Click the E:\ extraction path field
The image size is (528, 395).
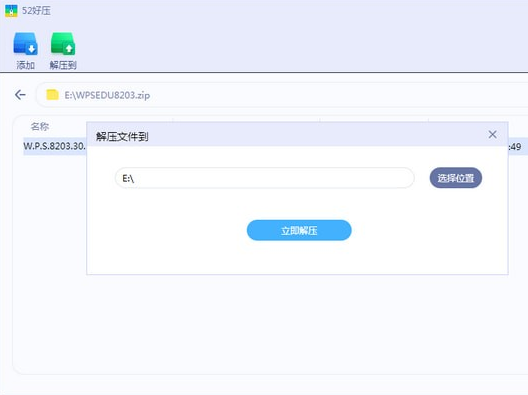pos(265,178)
